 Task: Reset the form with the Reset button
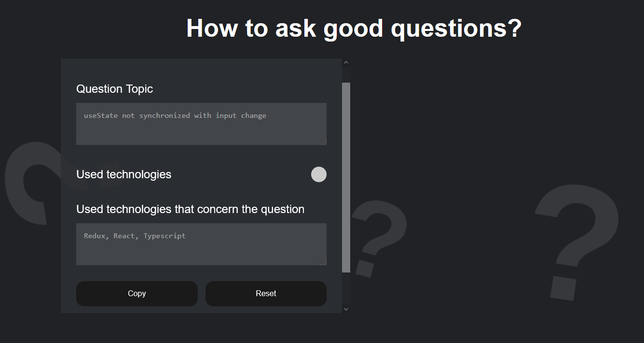(x=266, y=293)
